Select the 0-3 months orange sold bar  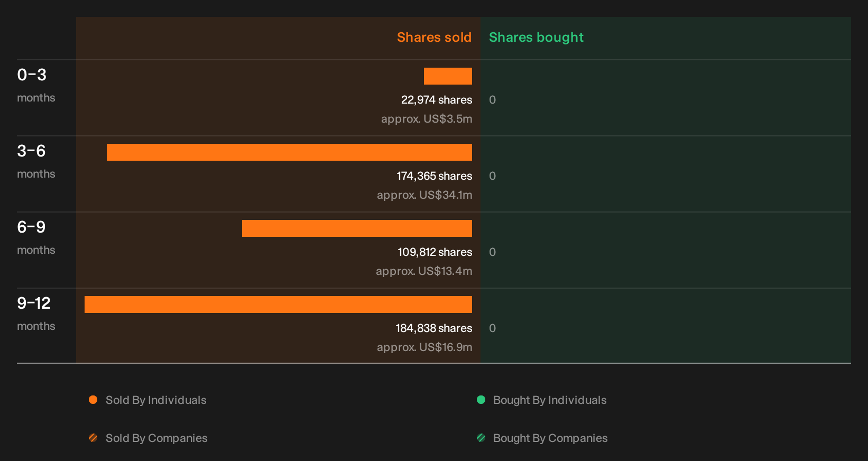coord(448,76)
